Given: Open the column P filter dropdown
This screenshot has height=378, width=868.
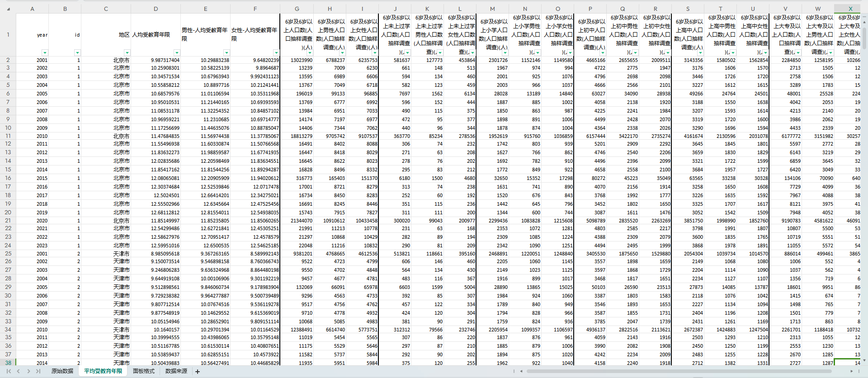Looking at the screenshot, I should click(x=603, y=53).
